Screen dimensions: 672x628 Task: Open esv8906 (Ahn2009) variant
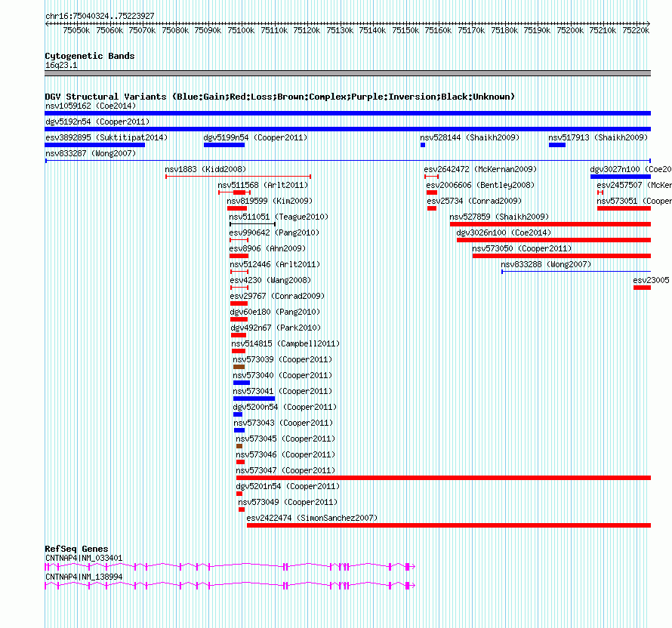point(267,248)
